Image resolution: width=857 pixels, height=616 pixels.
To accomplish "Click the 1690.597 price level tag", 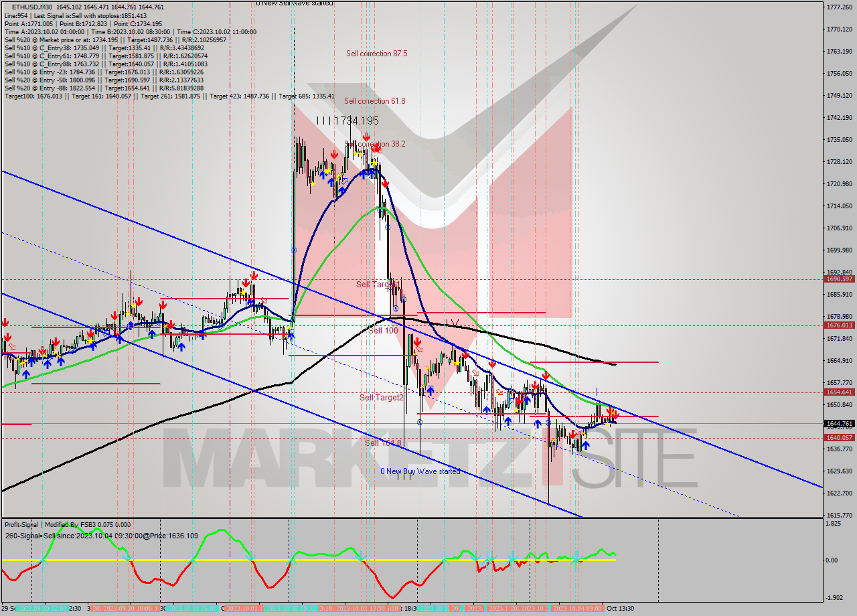I will (840, 279).
